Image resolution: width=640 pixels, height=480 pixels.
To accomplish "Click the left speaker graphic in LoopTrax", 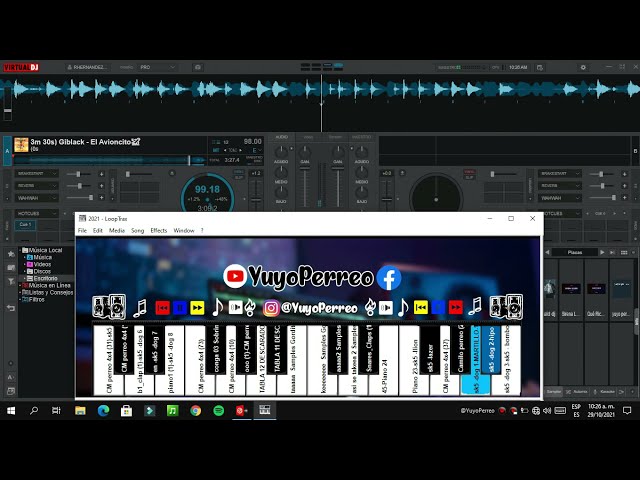I will pyautogui.click(x=109, y=307).
